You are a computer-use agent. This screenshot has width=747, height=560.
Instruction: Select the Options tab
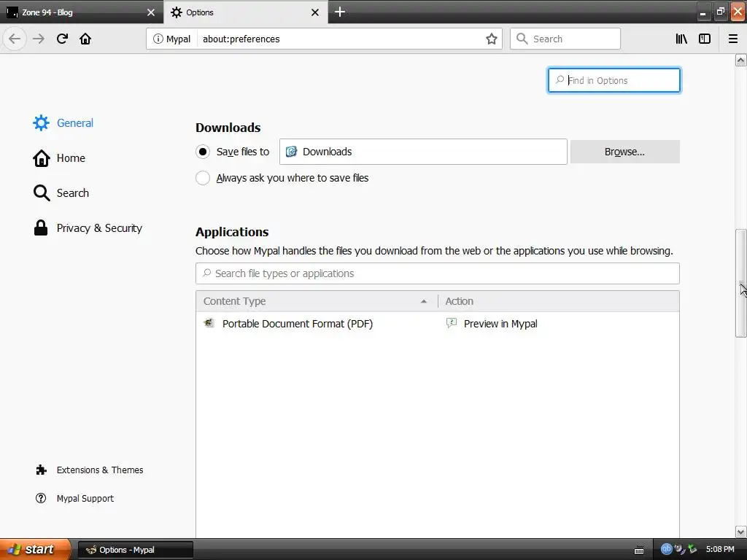[246, 12]
